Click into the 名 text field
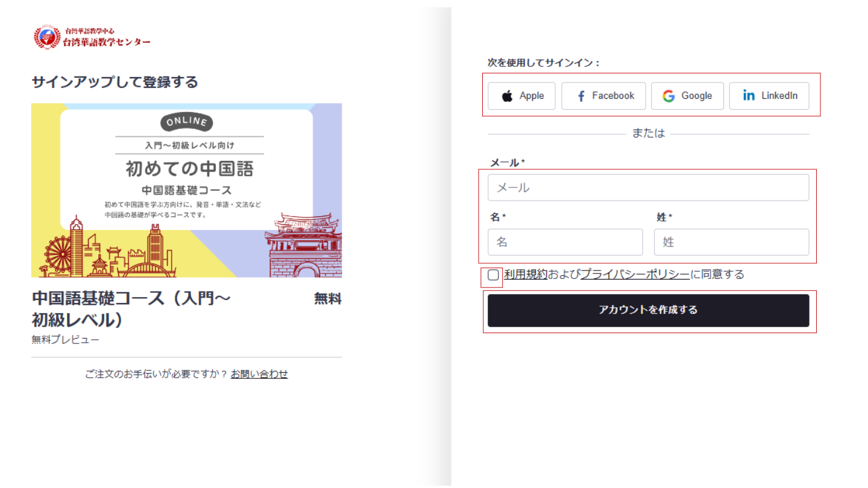868x488 pixels. tap(565, 242)
